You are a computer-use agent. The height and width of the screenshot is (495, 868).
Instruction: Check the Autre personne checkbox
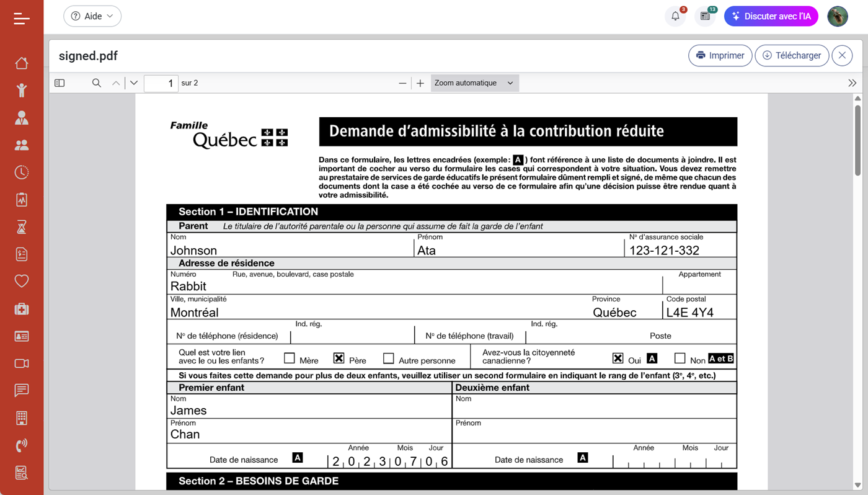pyautogui.click(x=389, y=358)
